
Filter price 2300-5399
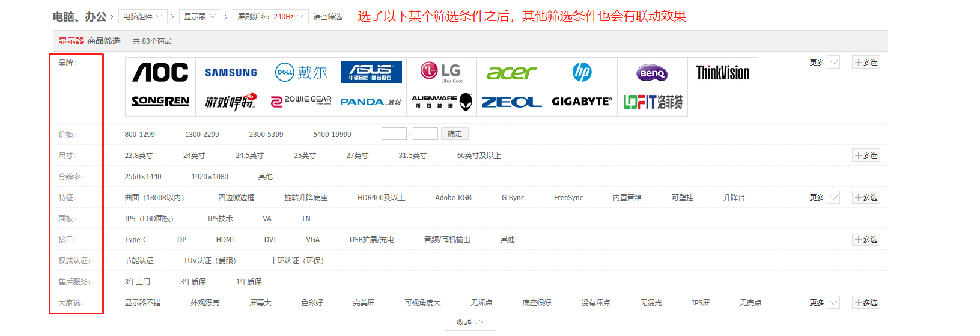266,134
